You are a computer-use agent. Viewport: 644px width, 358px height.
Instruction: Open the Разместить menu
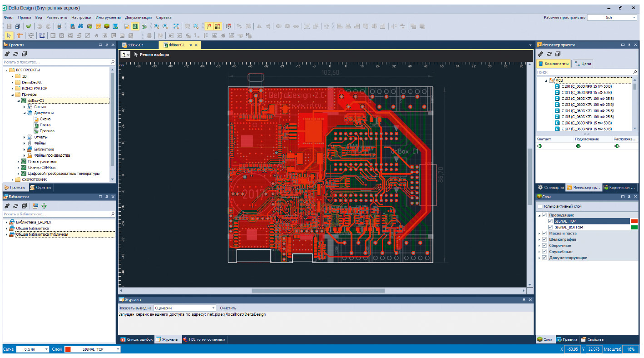(x=57, y=17)
